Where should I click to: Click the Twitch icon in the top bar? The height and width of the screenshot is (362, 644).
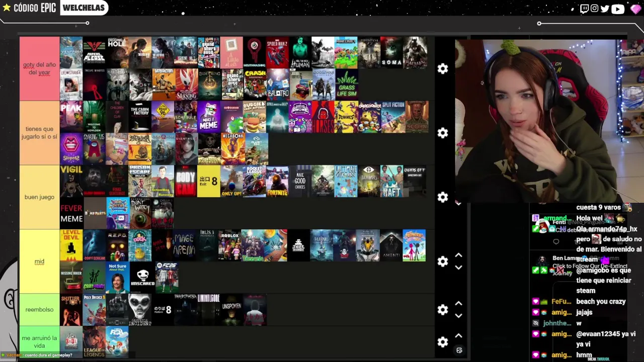tap(584, 8)
